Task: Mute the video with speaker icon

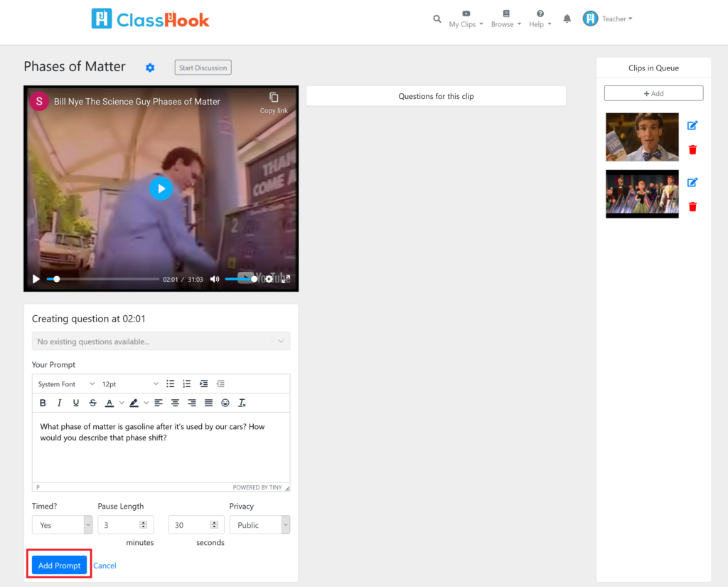Action: coord(215,279)
